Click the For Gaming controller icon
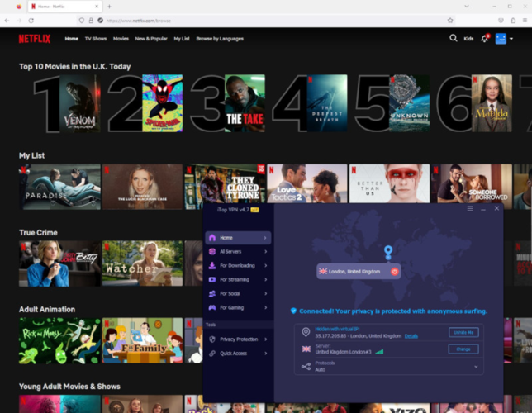 point(212,307)
